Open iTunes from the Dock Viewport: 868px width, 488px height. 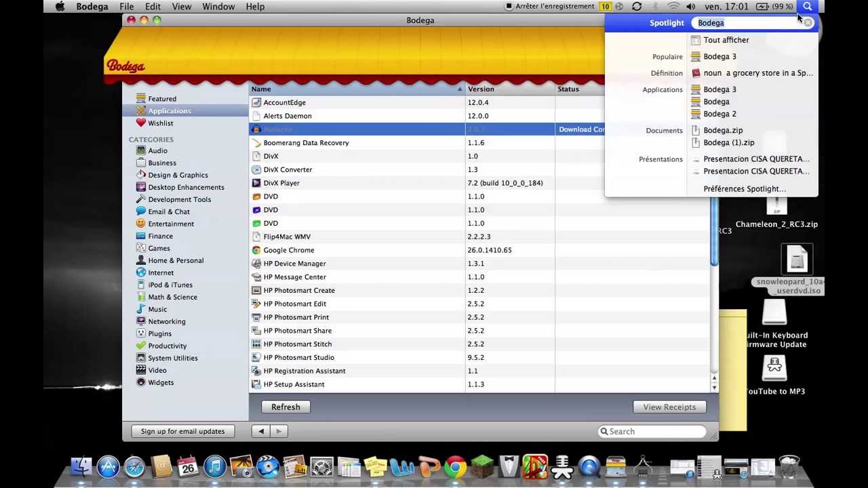click(215, 467)
